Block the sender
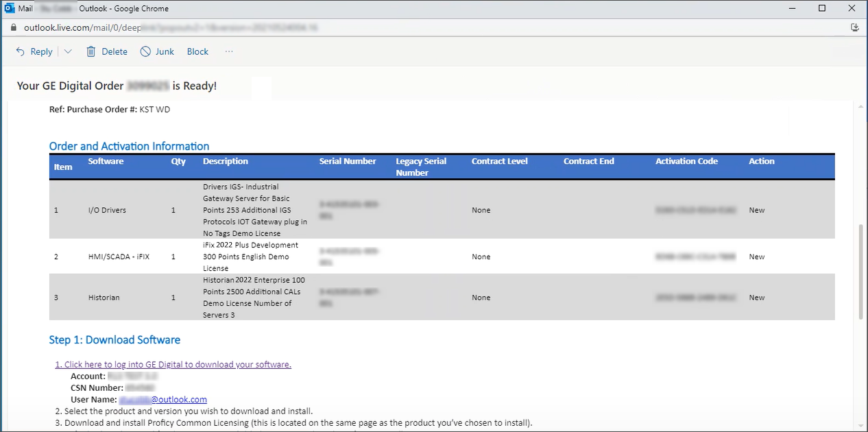Image resolution: width=868 pixels, height=432 pixels. [x=197, y=51]
